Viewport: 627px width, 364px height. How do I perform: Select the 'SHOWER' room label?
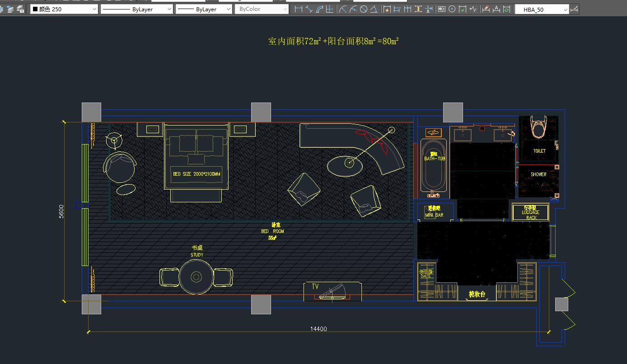tap(538, 174)
